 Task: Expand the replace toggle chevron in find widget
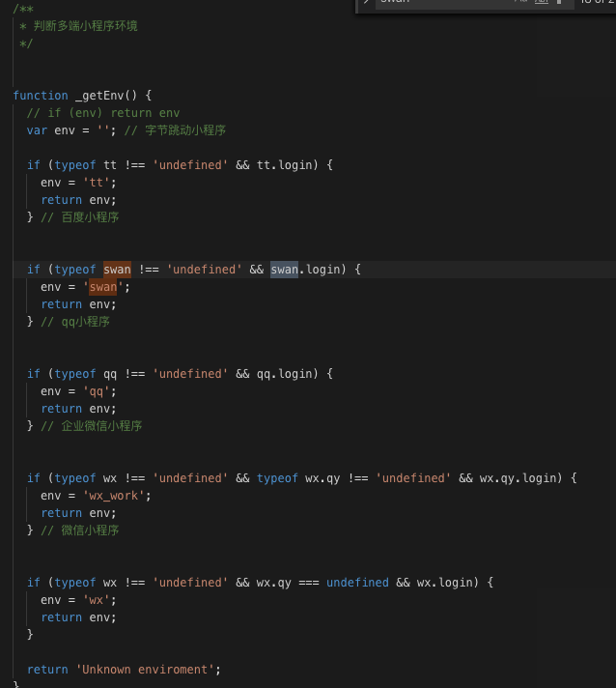coord(366,3)
